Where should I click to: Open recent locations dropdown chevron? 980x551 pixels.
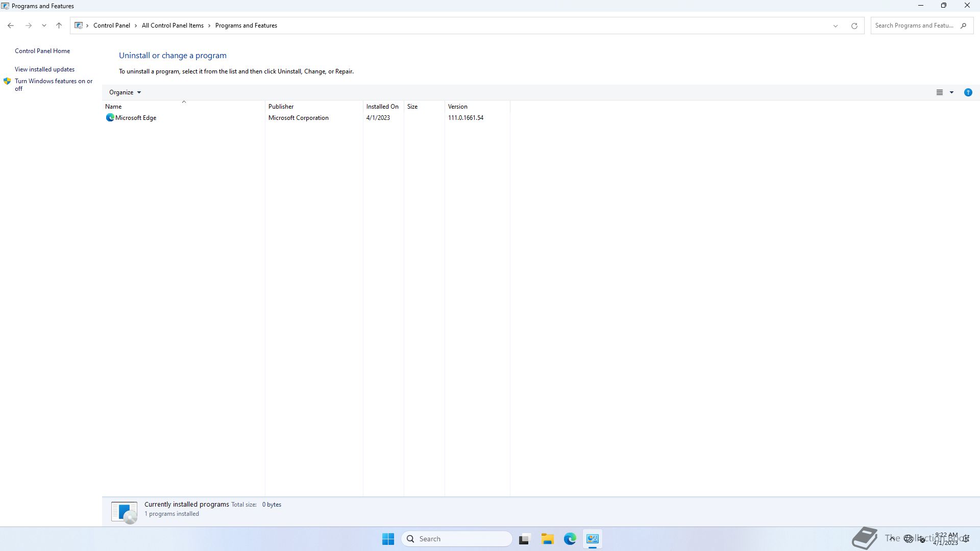click(x=44, y=26)
